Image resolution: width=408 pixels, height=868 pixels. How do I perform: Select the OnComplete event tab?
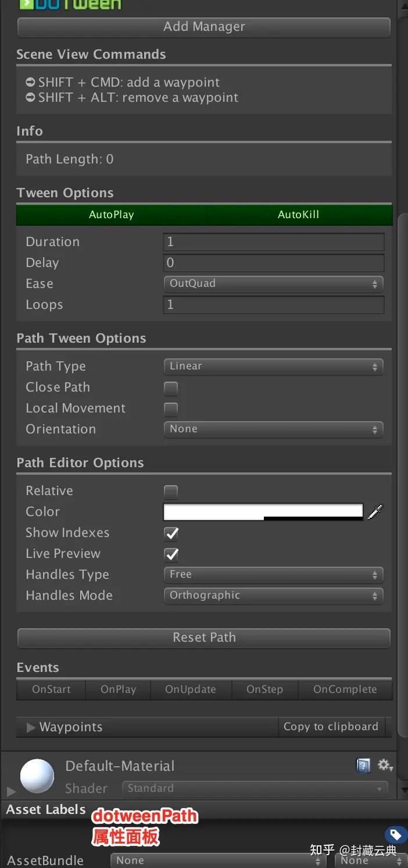pos(345,689)
